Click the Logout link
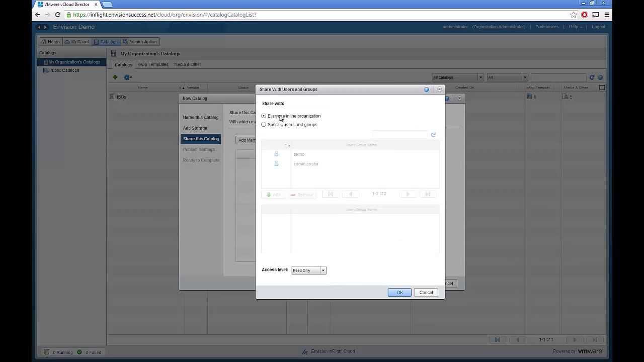This screenshot has width=644, height=362. [x=599, y=27]
